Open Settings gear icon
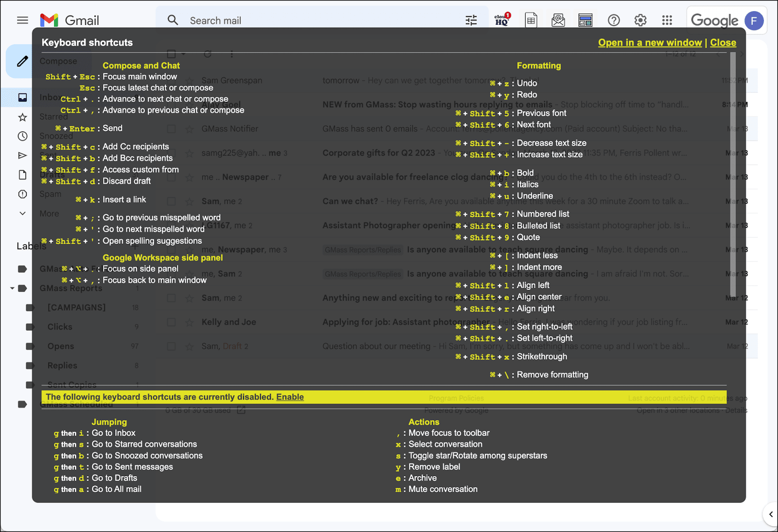The height and width of the screenshot is (532, 778). [x=640, y=20]
